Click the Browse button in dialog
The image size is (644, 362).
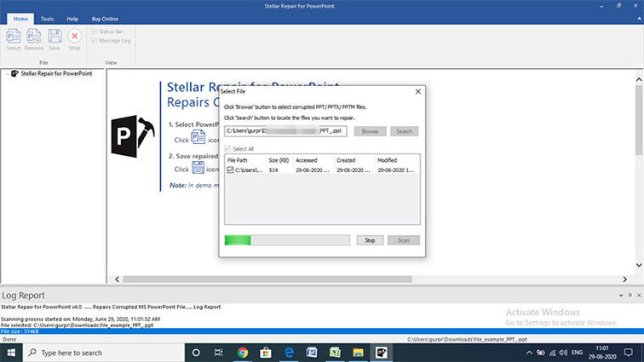click(370, 132)
